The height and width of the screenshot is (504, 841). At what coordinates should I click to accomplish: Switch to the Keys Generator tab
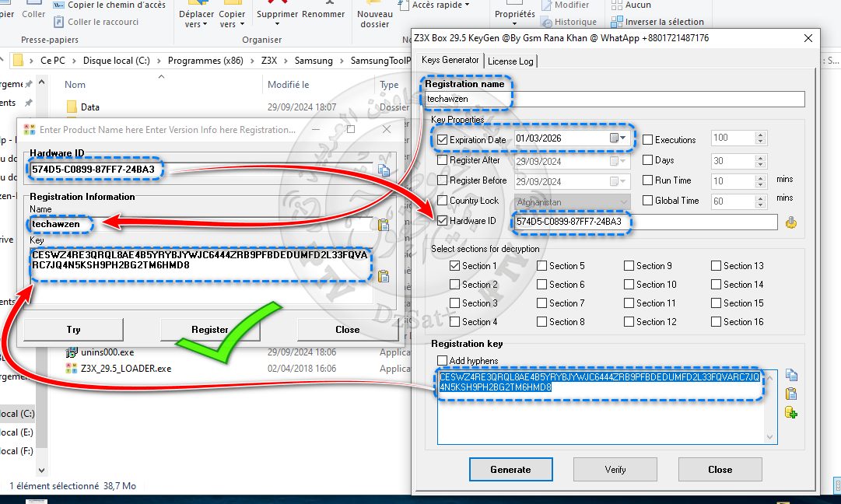(450, 60)
